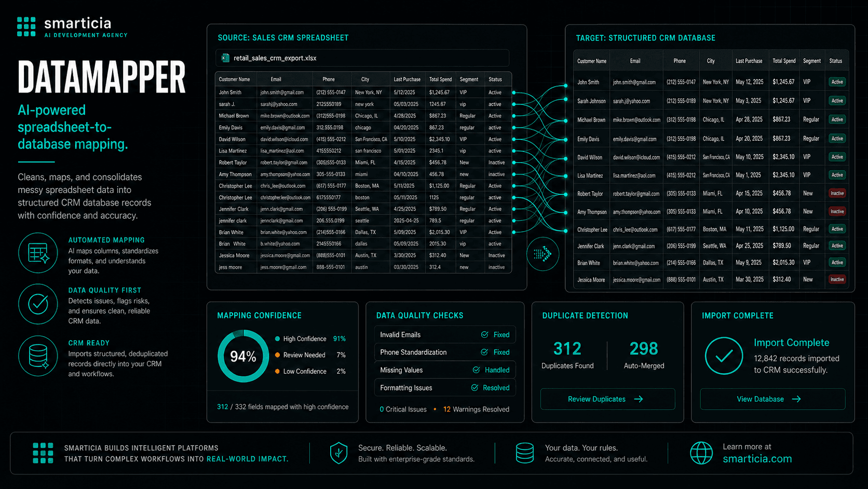Click the database icon beside Your data. Your rules.
868x489 pixels.
pos(524,453)
